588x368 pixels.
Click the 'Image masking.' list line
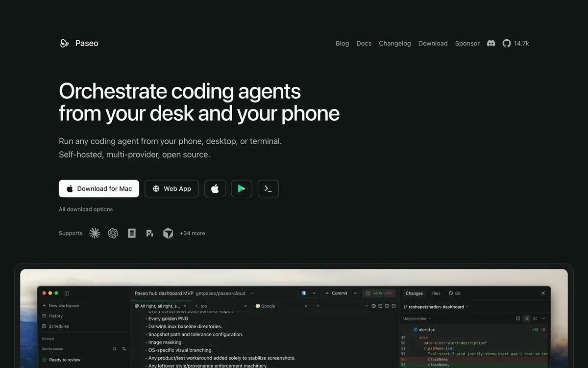tap(165, 342)
